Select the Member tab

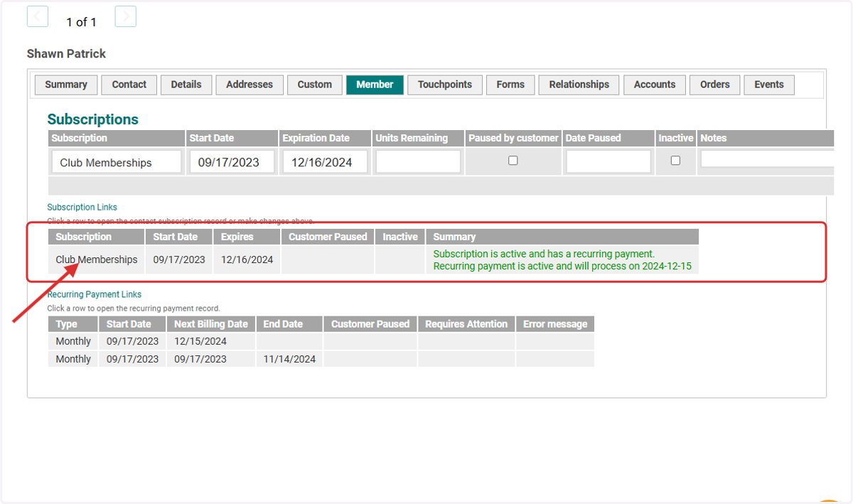pos(375,85)
